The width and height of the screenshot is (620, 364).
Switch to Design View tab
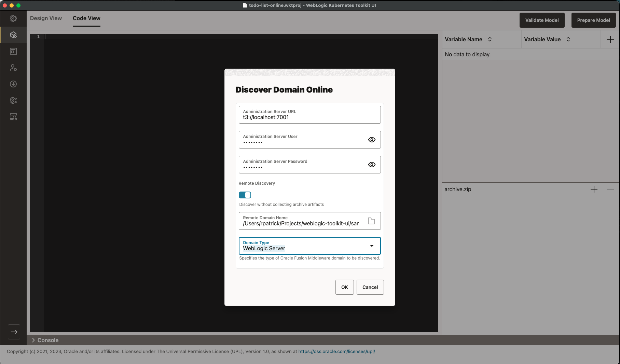coord(46,18)
